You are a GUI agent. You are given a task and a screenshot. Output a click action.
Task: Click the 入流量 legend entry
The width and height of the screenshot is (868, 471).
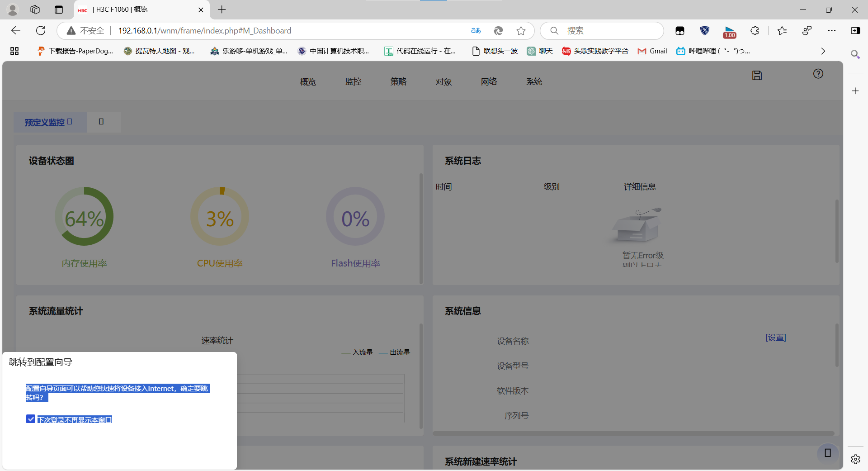[x=358, y=352]
